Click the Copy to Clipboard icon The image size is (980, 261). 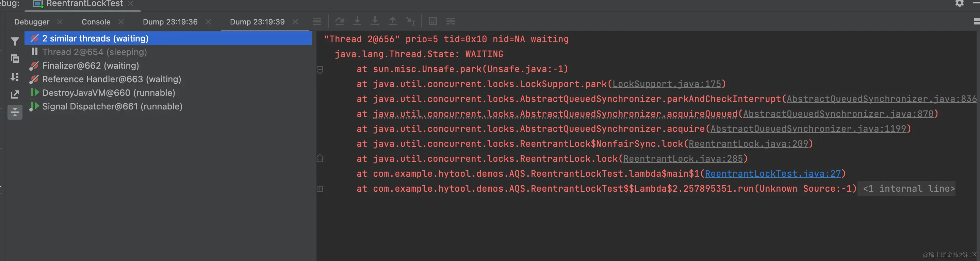[15, 59]
